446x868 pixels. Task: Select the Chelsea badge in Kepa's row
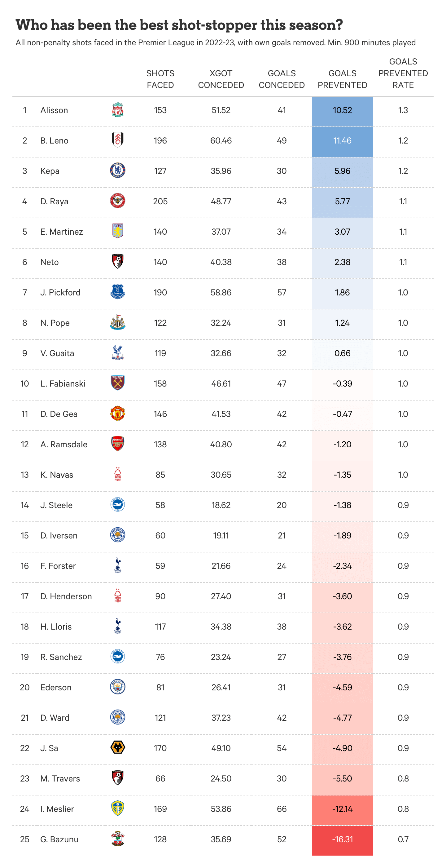(x=117, y=170)
